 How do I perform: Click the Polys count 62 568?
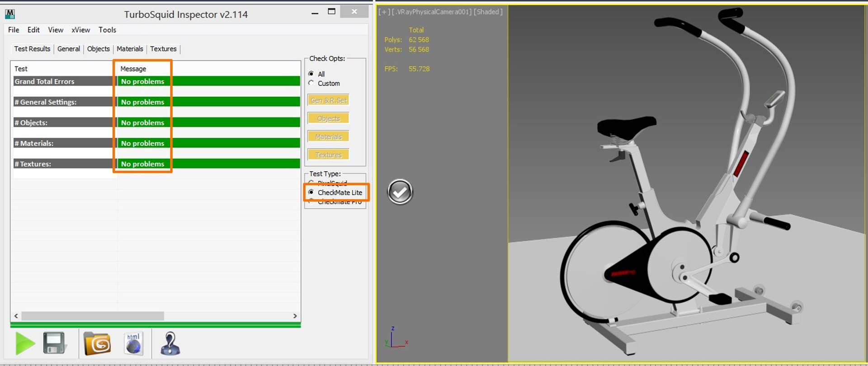(419, 40)
